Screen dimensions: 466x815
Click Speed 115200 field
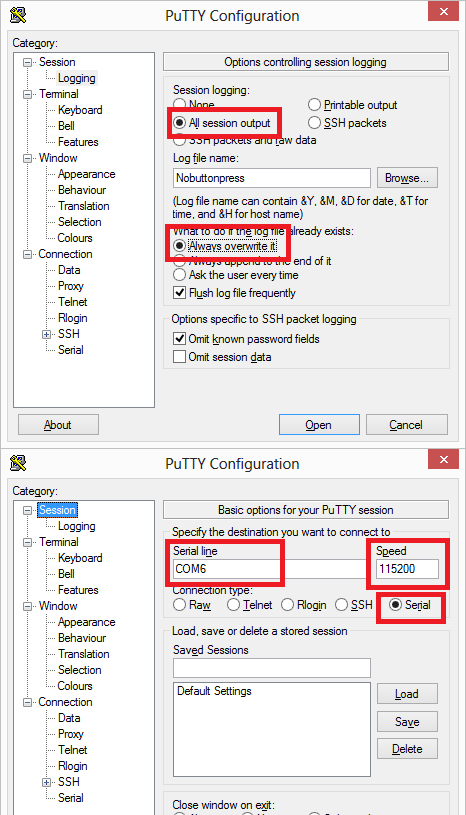click(407, 569)
